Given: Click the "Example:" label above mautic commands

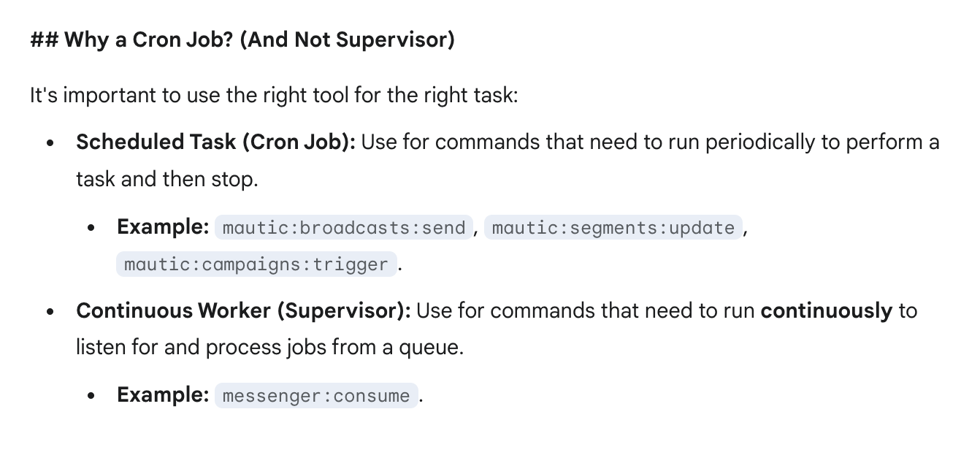Looking at the screenshot, I should click(163, 227).
